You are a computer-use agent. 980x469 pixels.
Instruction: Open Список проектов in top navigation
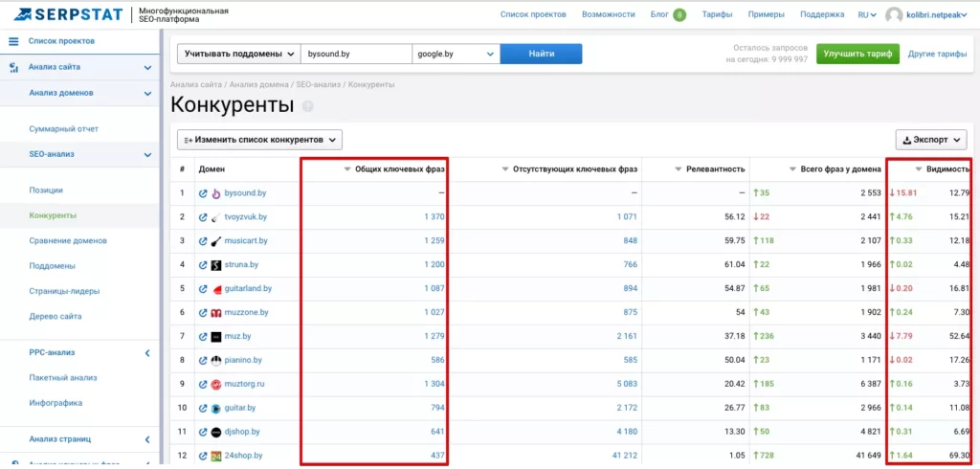click(532, 15)
